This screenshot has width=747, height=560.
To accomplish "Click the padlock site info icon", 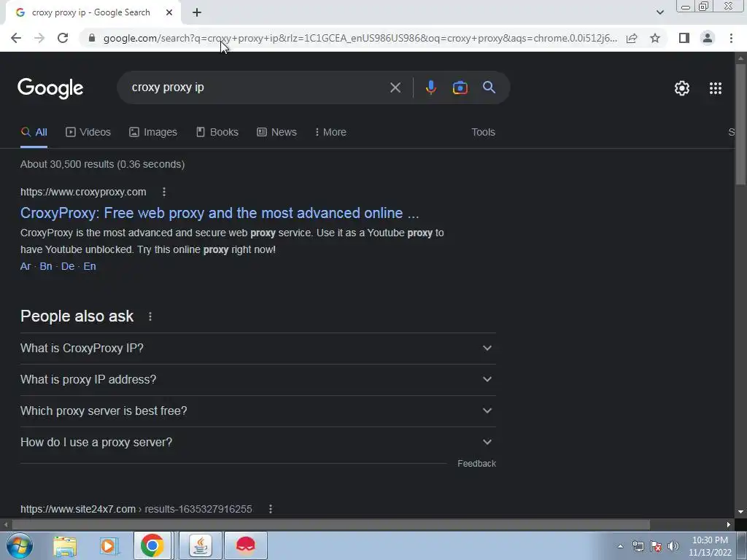I will point(92,38).
